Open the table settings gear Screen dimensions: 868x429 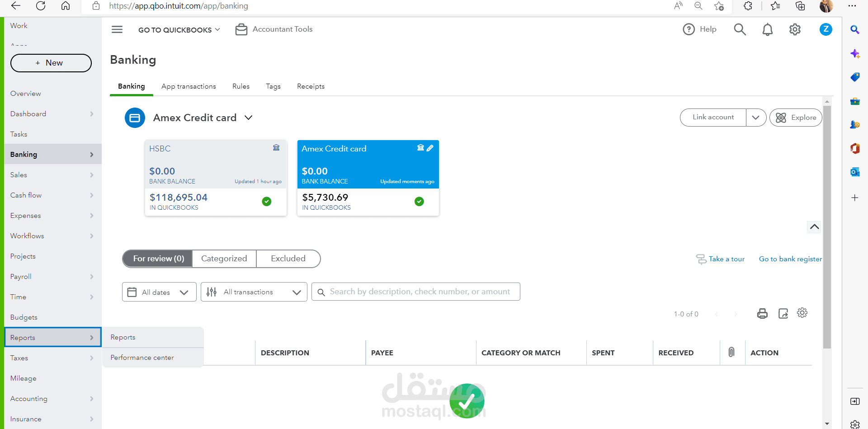(802, 313)
